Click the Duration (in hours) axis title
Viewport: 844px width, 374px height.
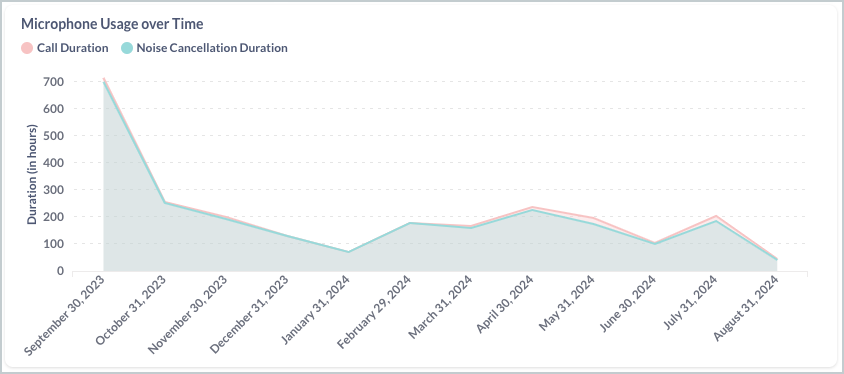(x=32, y=175)
